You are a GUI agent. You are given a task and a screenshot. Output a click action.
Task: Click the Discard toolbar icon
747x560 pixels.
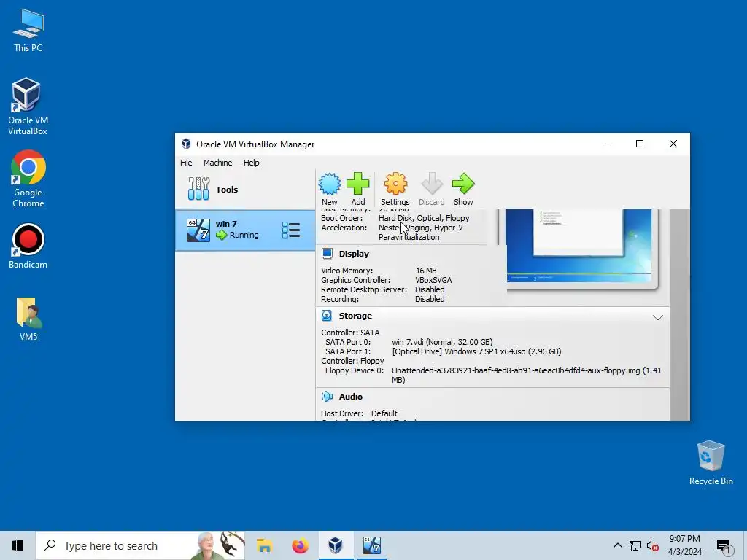pyautogui.click(x=432, y=184)
